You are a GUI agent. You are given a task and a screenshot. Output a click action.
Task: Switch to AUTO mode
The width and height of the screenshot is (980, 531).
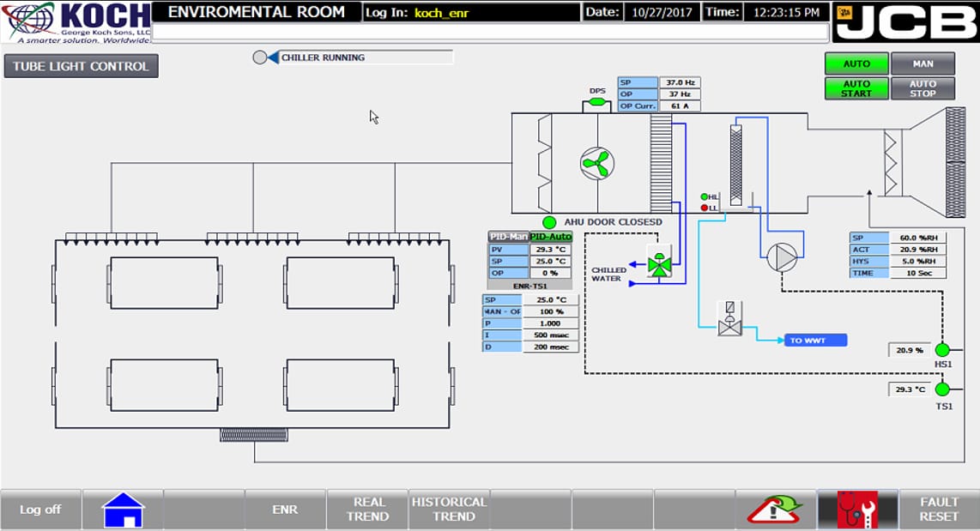point(856,63)
